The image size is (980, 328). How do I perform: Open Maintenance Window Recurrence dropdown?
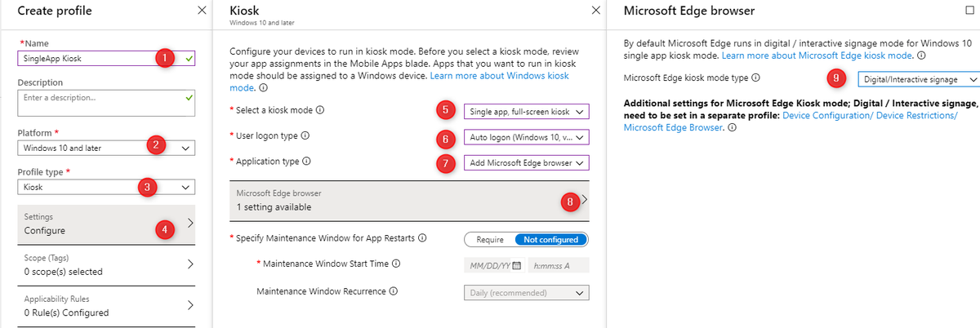(x=525, y=292)
